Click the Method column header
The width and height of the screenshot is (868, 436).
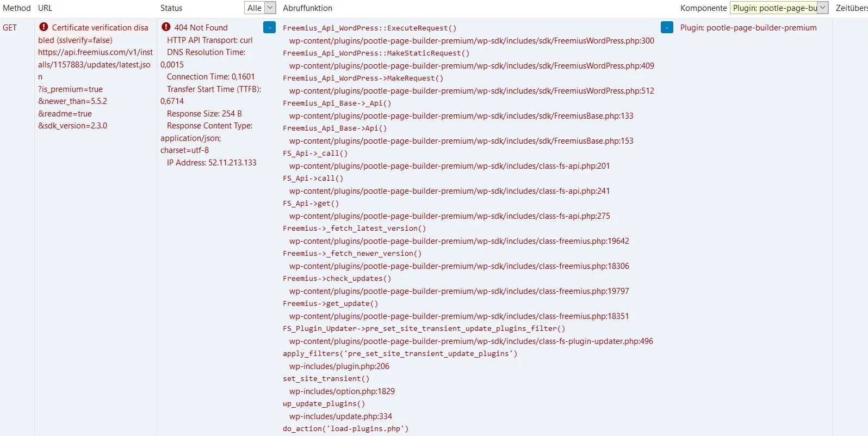tap(17, 8)
